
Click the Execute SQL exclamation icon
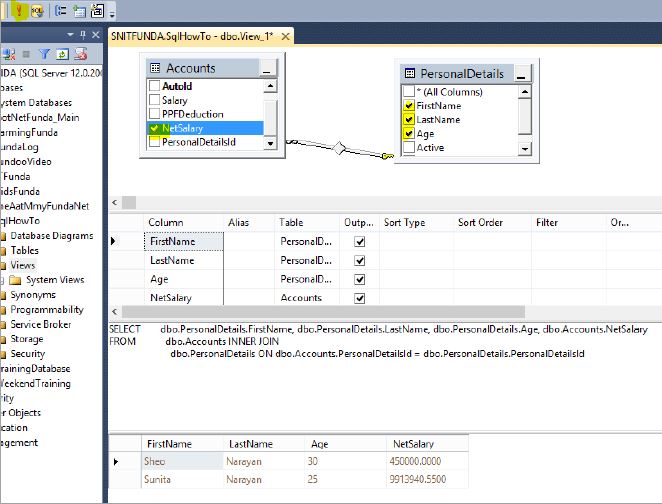point(19,10)
